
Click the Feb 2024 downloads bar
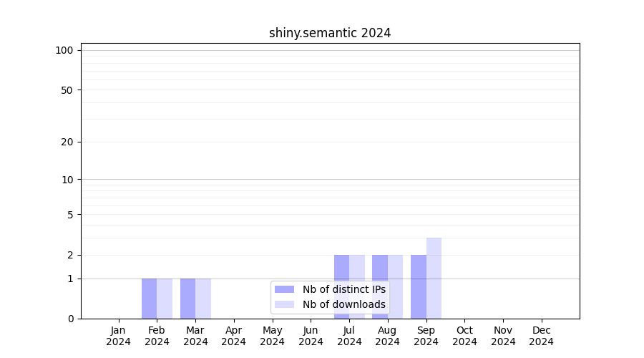pos(165,299)
